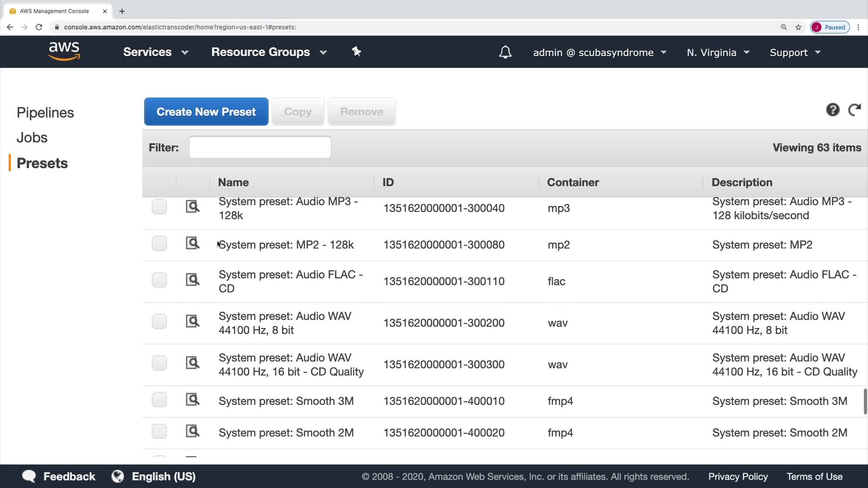Image resolution: width=868 pixels, height=488 pixels.
Task: View details of MP2 - 128k preset
Action: 192,243
